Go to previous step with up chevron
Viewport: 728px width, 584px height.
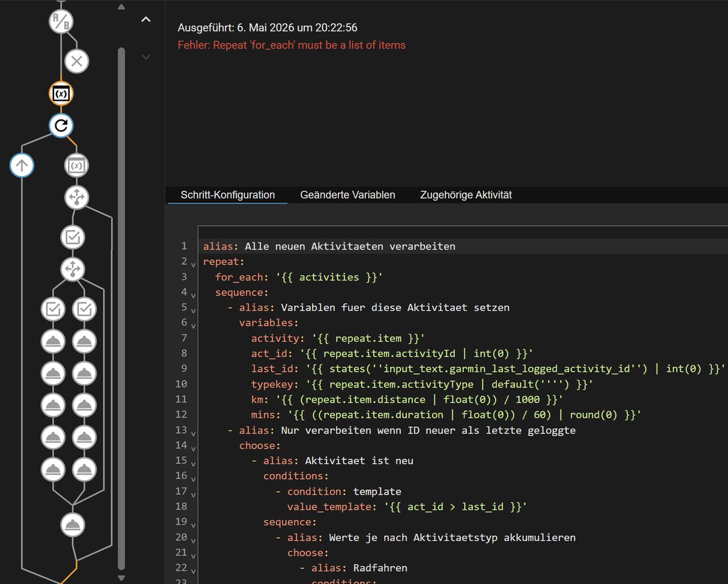tap(146, 20)
